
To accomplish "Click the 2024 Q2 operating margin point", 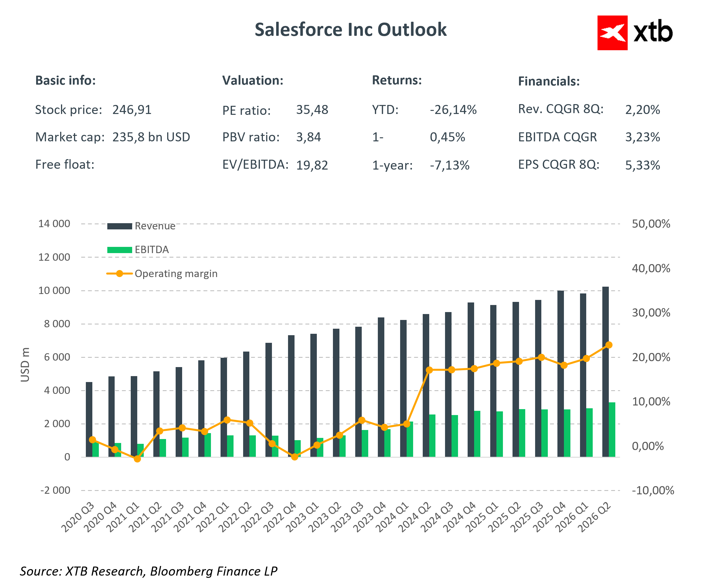I will point(430,370).
